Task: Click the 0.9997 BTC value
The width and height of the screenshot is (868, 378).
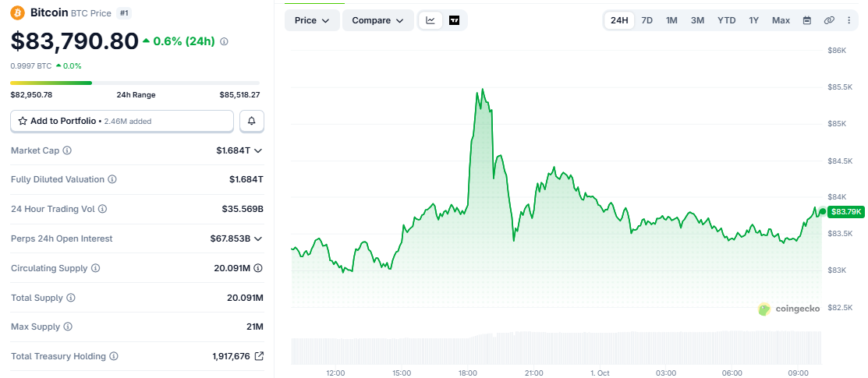Action: (x=31, y=66)
